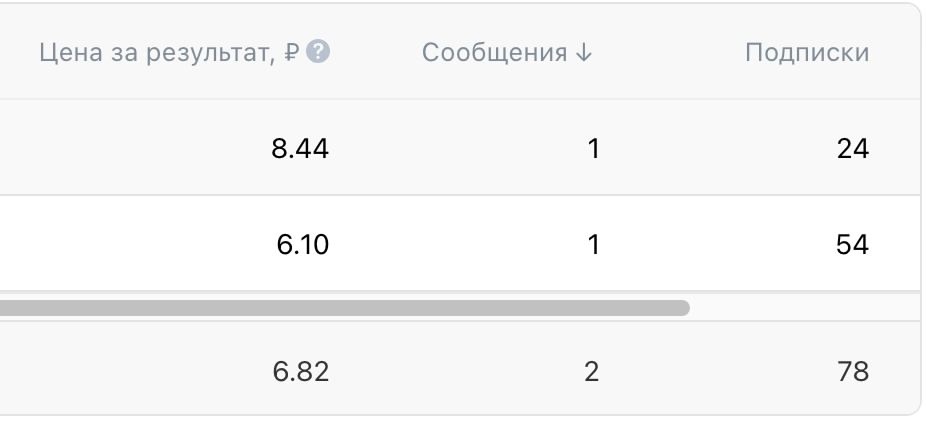Click the messages cell in the 6.10 row
926x426 pixels.
[x=593, y=245]
